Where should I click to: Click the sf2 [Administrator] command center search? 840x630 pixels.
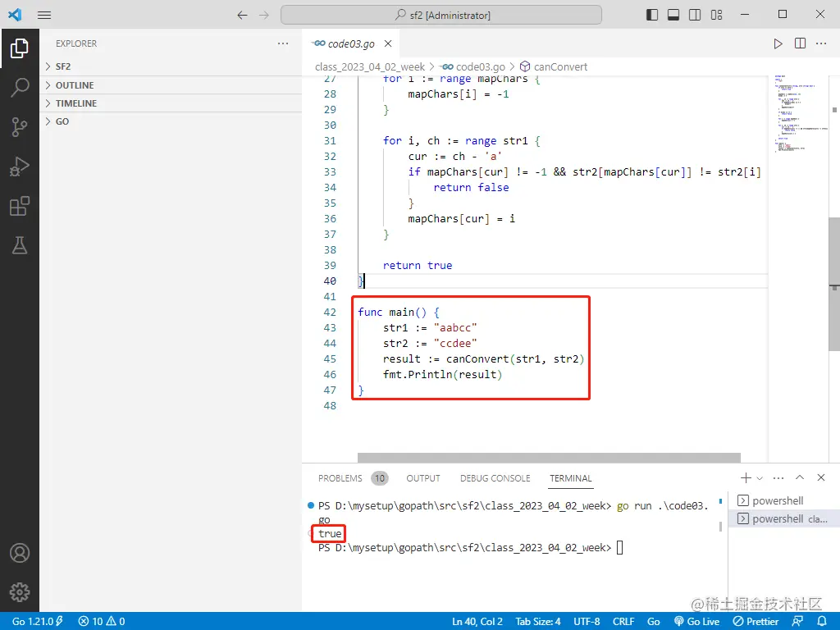click(x=441, y=15)
